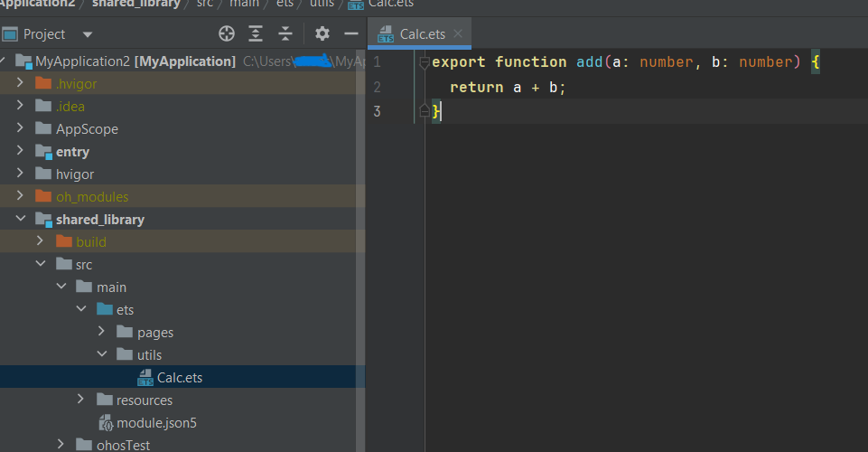The image size is (868, 452).
Task: Open the Project view dropdown
Action: coord(88,34)
